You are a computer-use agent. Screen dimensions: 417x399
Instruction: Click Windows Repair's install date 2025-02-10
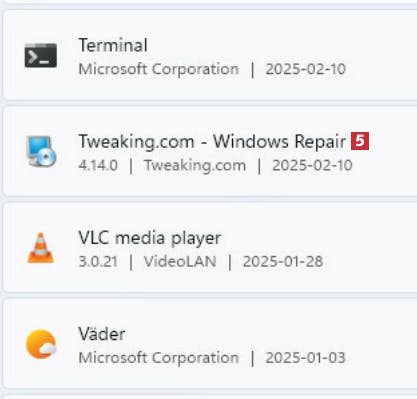[x=312, y=166]
